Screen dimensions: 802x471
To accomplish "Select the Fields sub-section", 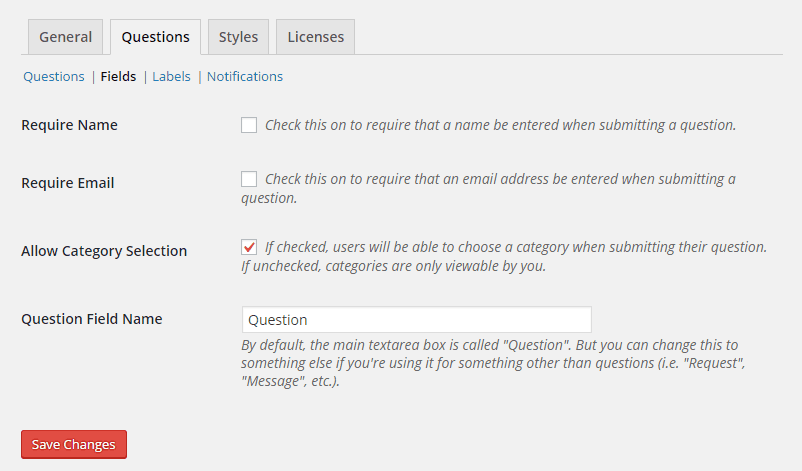I will tap(118, 76).
